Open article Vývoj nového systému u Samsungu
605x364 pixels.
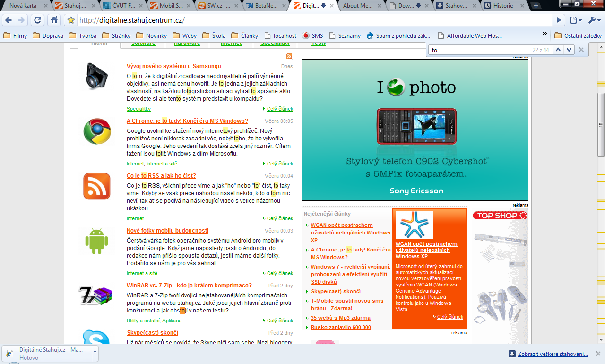[173, 66]
